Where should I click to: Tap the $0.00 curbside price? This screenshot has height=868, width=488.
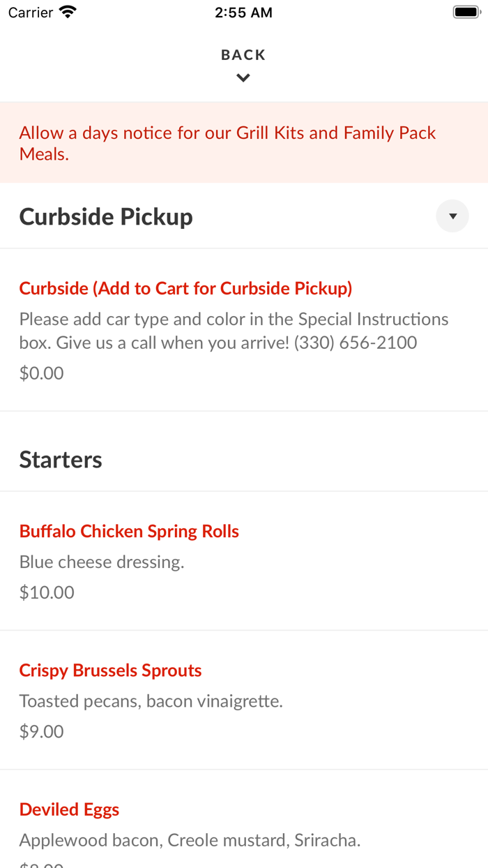click(41, 373)
